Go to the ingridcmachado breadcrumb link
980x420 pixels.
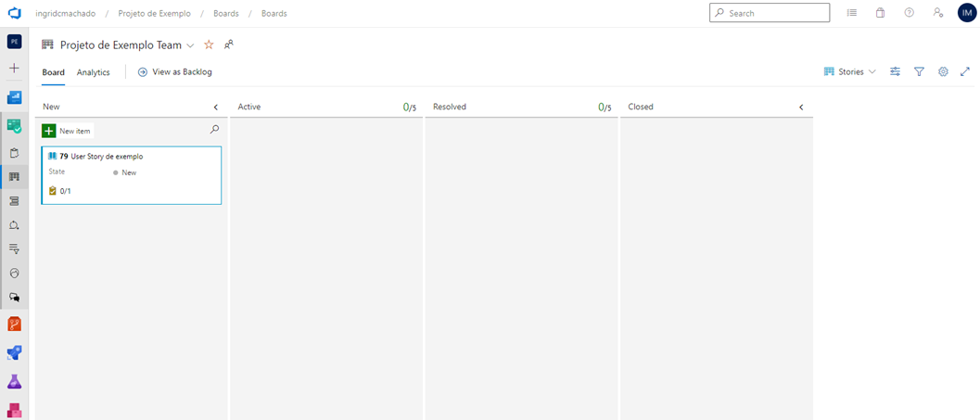point(66,13)
